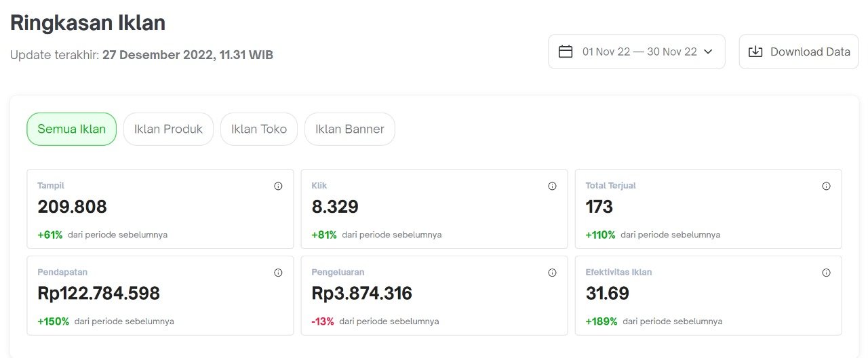868x358 pixels.
Task: Click the info icon on Klik card
Action: [x=552, y=186]
